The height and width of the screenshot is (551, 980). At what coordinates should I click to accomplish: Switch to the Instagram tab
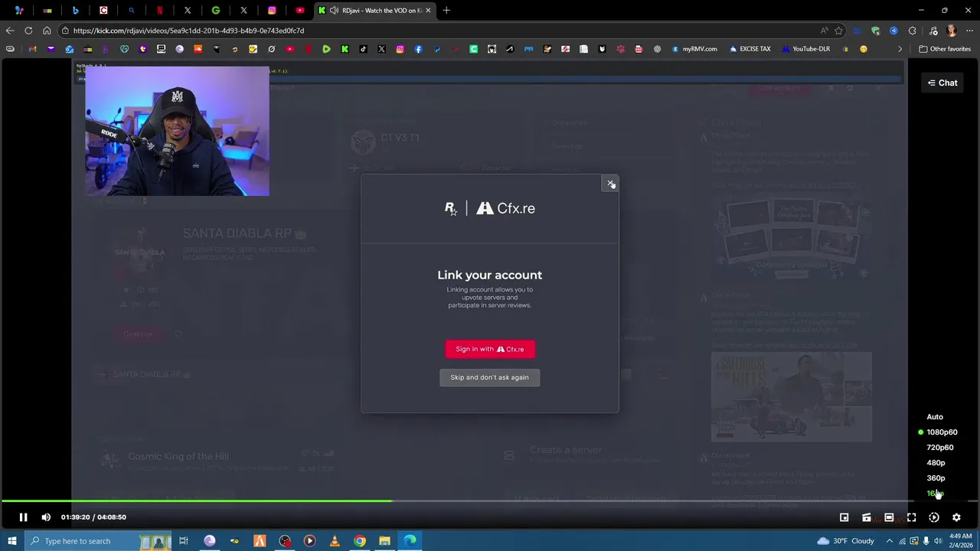coord(272,10)
